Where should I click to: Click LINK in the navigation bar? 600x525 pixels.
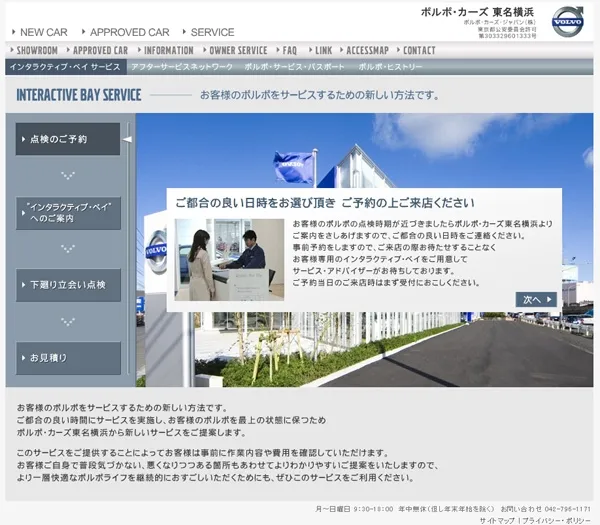tap(322, 50)
